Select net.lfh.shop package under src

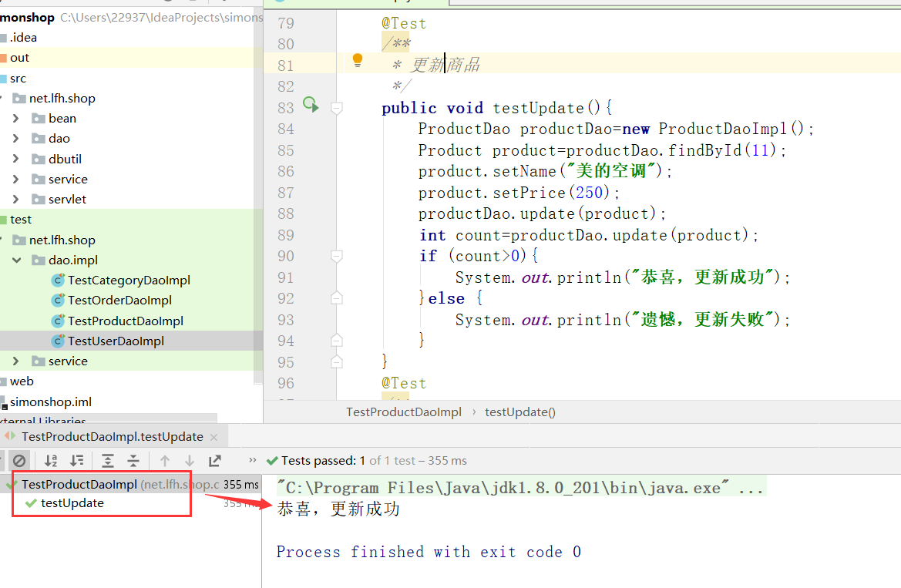[62, 99]
